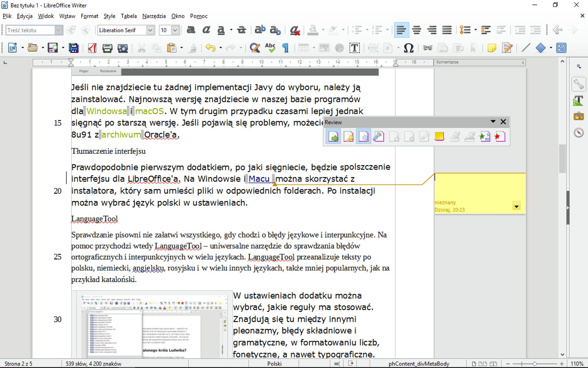The image size is (588, 368).
Task: Print the document
Action: pyautogui.click(x=107, y=48)
